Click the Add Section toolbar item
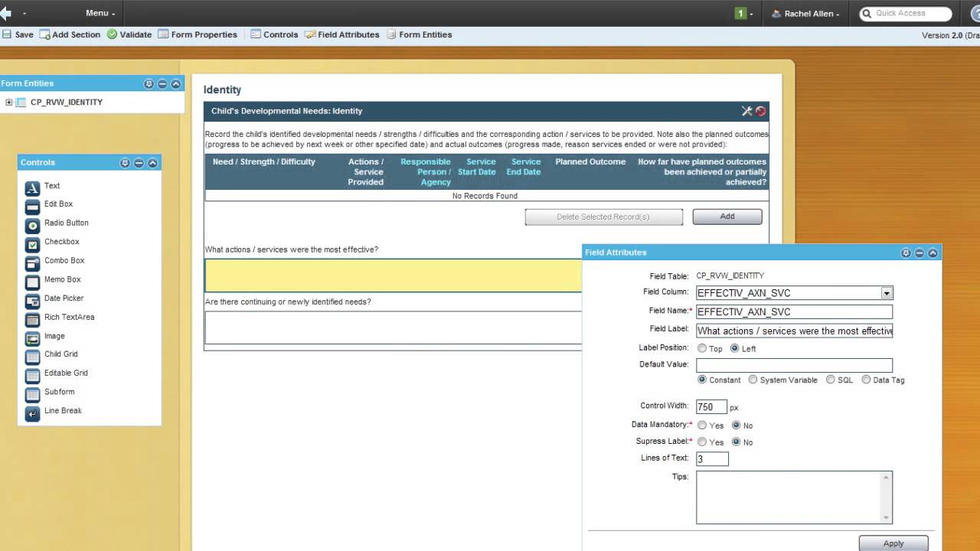The height and width of the screenshot is (551, 980). [x=70, y=34]
